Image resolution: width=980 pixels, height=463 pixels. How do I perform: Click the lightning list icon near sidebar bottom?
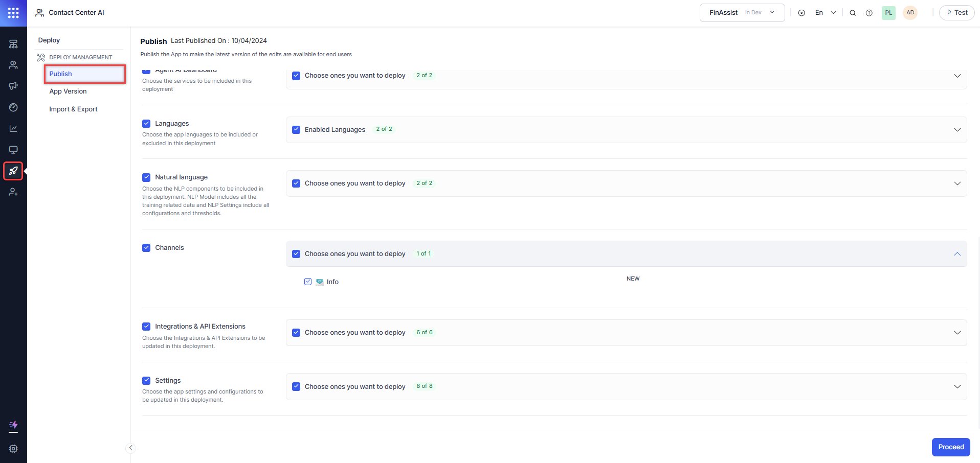click(13, 426)
